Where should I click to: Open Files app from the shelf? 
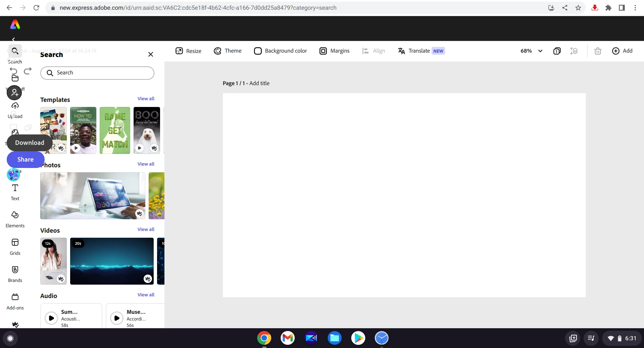point(335,338)
